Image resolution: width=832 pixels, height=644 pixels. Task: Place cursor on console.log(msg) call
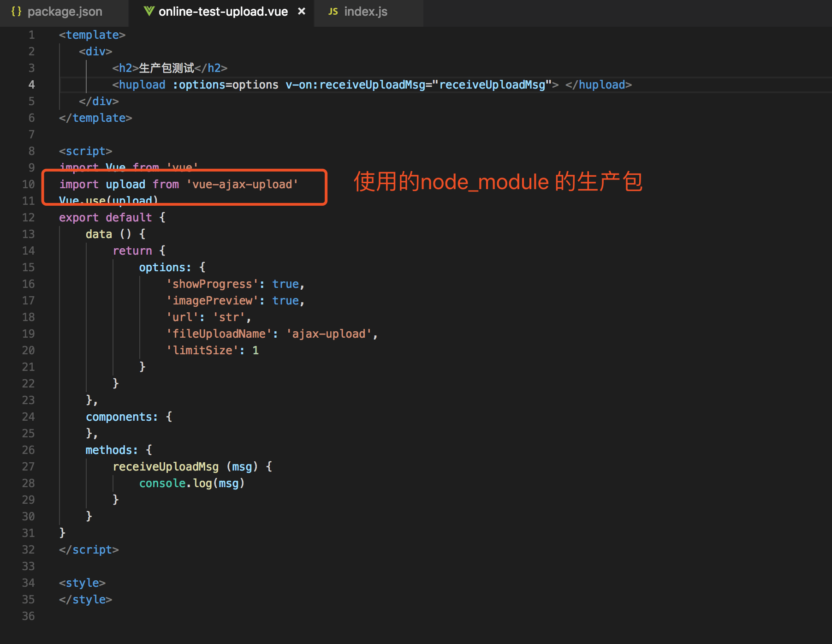pyautogui.click(x=191, y=483)
